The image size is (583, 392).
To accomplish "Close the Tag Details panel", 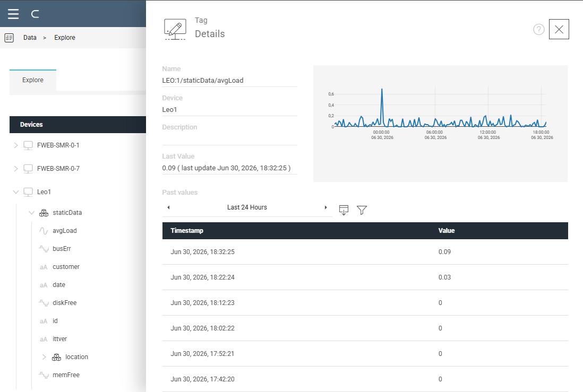I will point(559,29).
